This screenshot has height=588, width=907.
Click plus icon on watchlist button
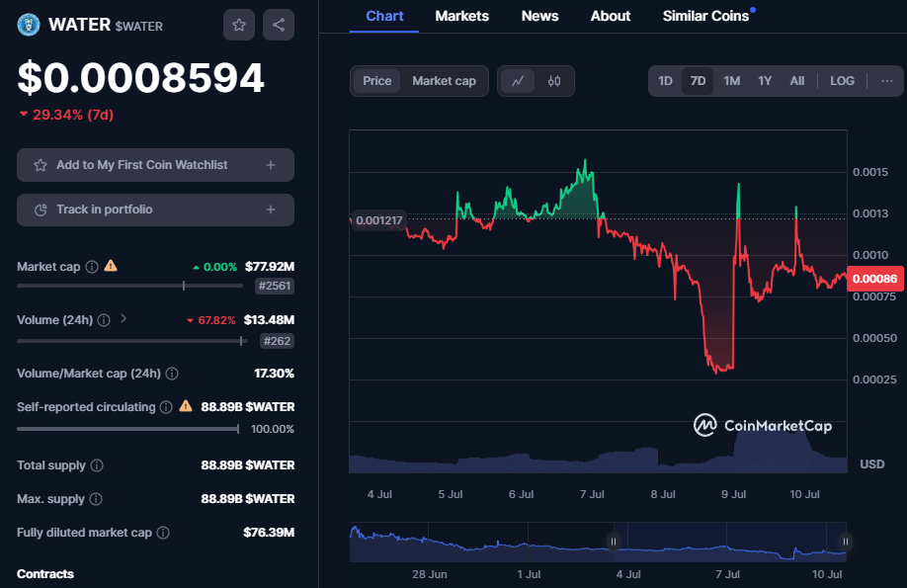click(x=270, y=165)
